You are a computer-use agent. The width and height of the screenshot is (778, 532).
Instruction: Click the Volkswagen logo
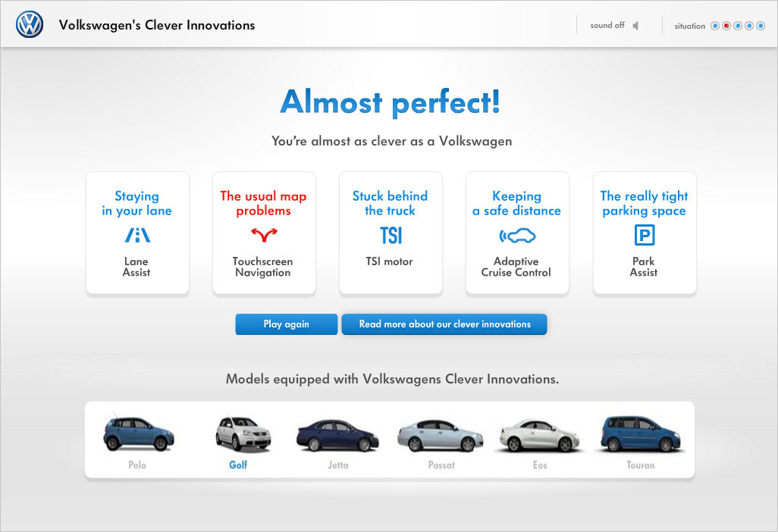click(30, 25)
